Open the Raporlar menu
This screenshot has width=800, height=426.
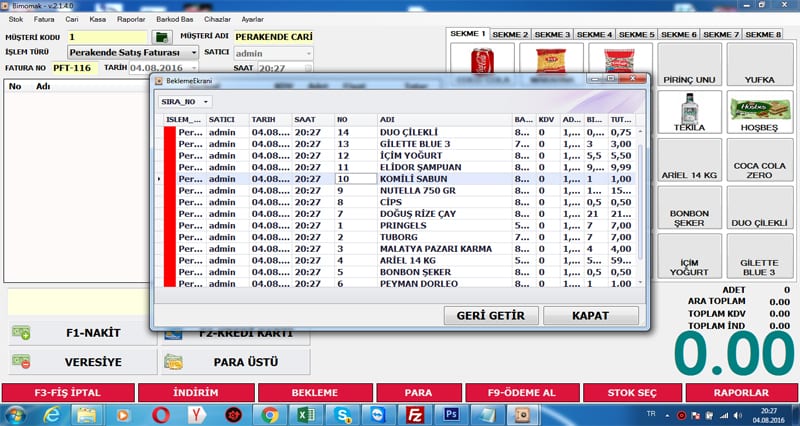(x=130, y=19)
